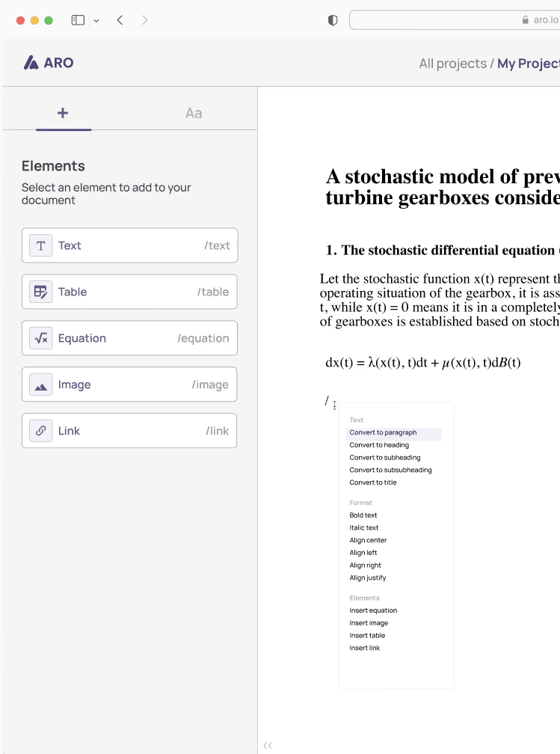The width and height of the screenshot is (560, 754).
Task: Click the ARO logo icon
Action: tap(31, 63)
